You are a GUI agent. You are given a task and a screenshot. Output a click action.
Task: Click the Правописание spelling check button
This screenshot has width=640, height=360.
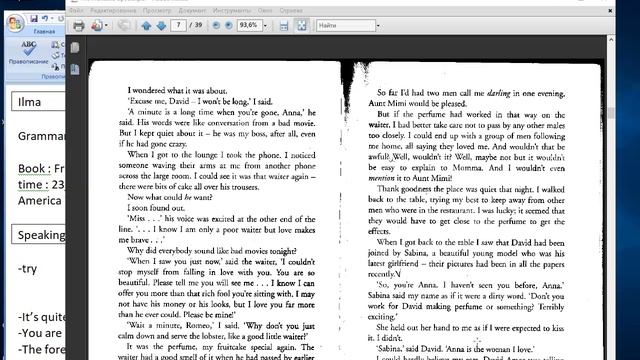click(29, 53)
